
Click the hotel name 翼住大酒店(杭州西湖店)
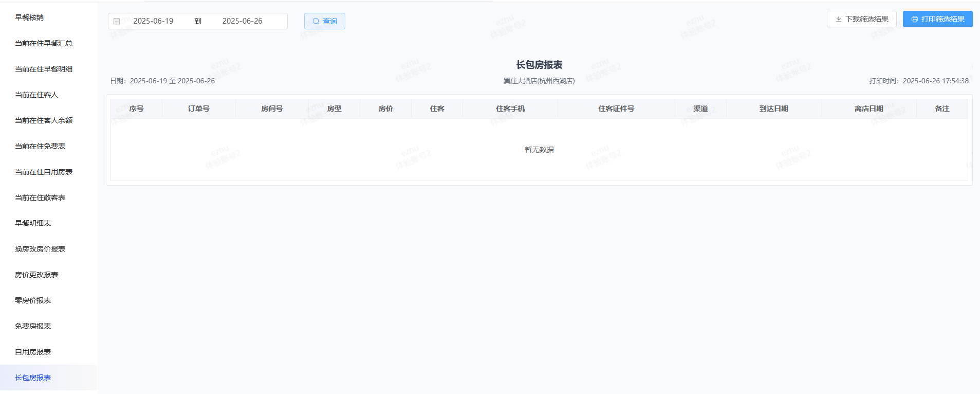[539, 81]
